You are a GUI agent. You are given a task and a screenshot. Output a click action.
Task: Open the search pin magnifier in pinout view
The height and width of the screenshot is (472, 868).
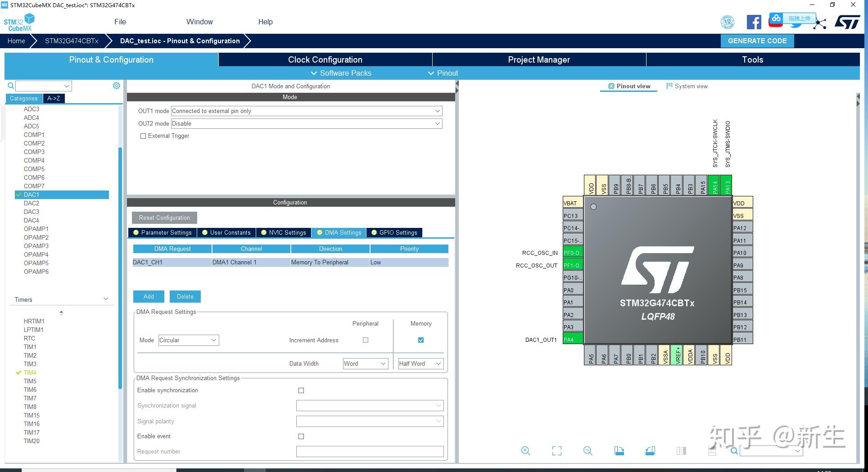pos(734,450)
